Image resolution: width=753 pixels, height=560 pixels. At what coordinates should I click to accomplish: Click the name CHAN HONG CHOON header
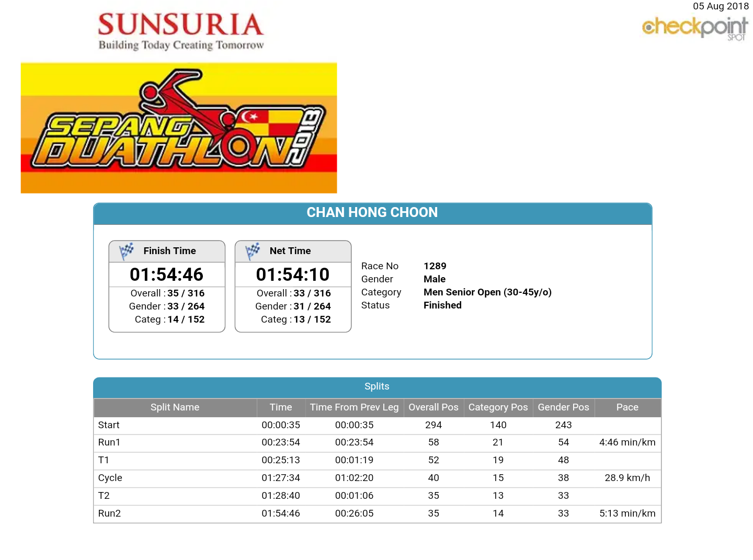coord(372,212)
